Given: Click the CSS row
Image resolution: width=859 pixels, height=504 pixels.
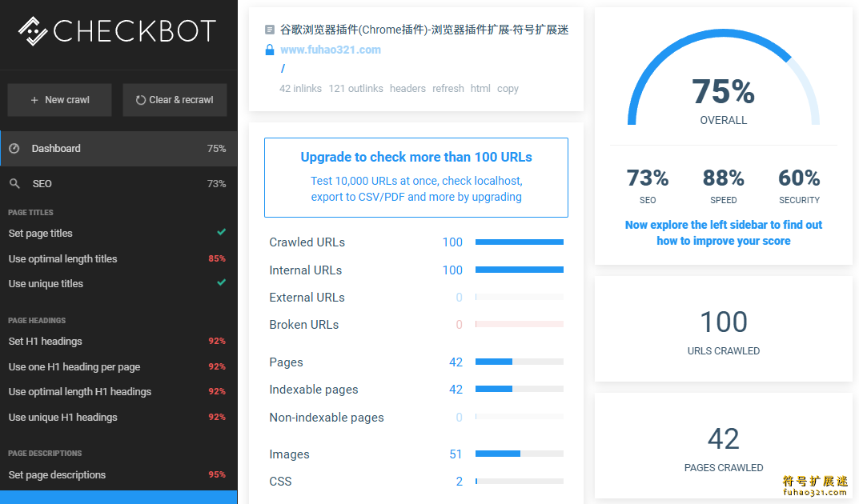Looking at the screenshot, I should pyautogui.click(x=415, y=482).
